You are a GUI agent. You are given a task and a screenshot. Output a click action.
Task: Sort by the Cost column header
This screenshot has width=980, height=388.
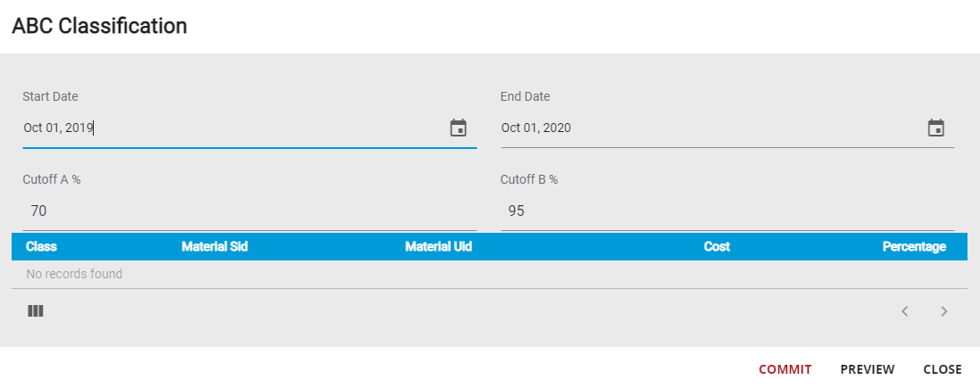pyautogui.click(x=717, y=247)
